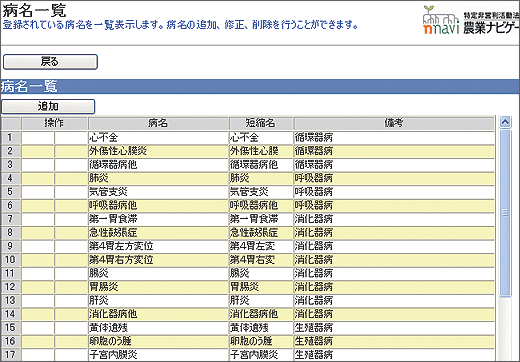Click the 病名 column header
The height and width of the screenshot is (362, 520).
(x=158, y=123)
